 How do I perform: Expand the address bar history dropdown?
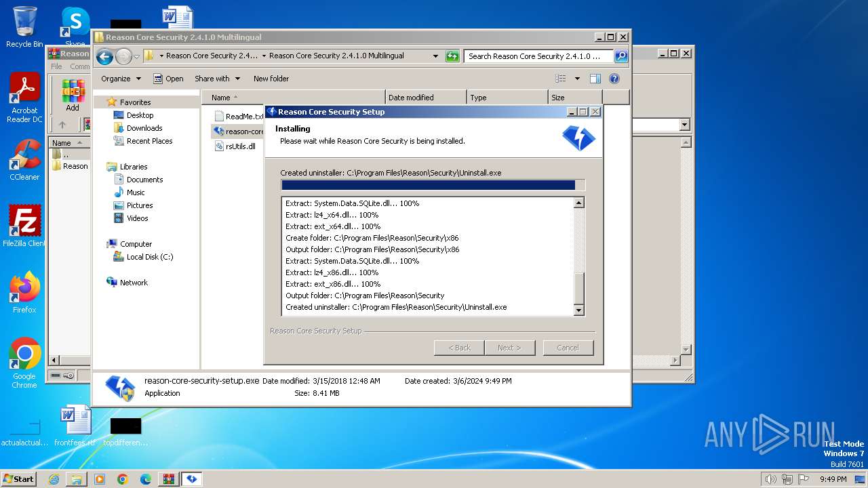(435, 56)
